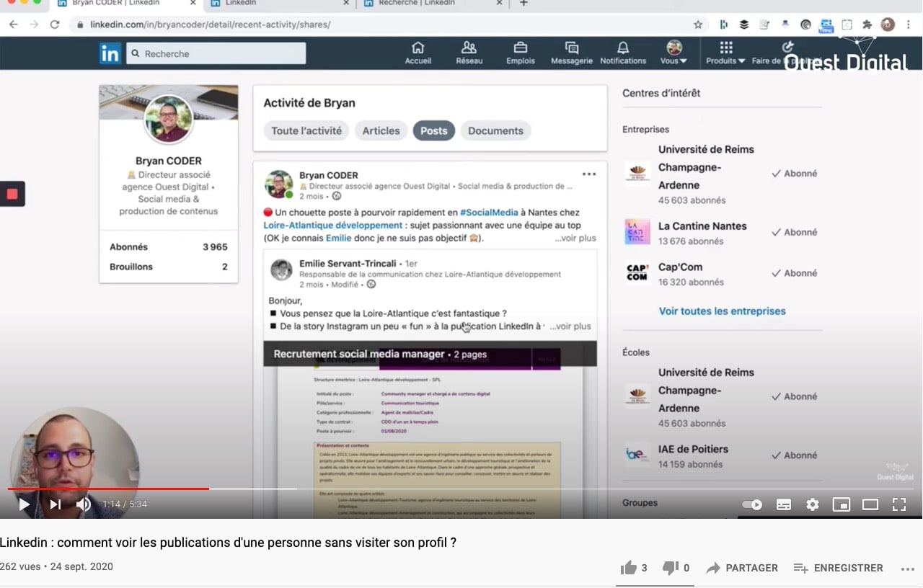The height and width of the screenshot is (588, 923).
Task: Click the LinkedIn Recherche search field
Action: tap(216, 53)
